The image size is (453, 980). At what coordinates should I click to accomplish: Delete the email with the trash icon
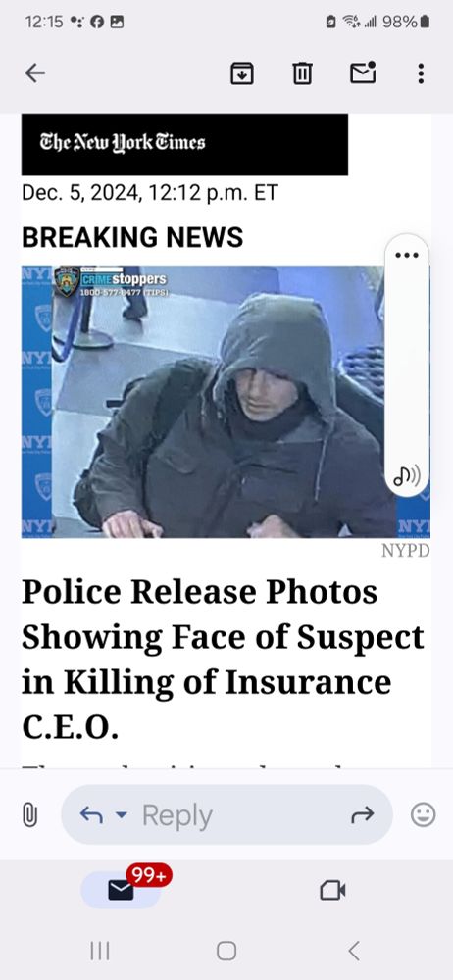[x=302, y=73]
